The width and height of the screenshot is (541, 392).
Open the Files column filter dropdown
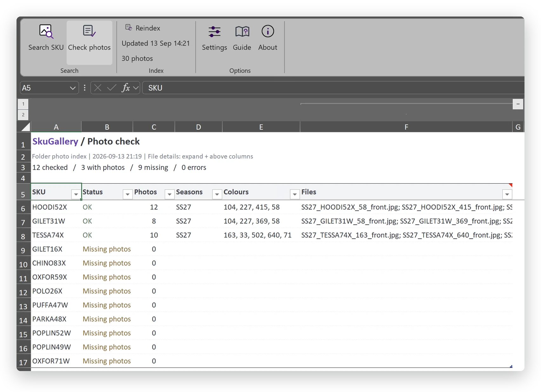507,194
